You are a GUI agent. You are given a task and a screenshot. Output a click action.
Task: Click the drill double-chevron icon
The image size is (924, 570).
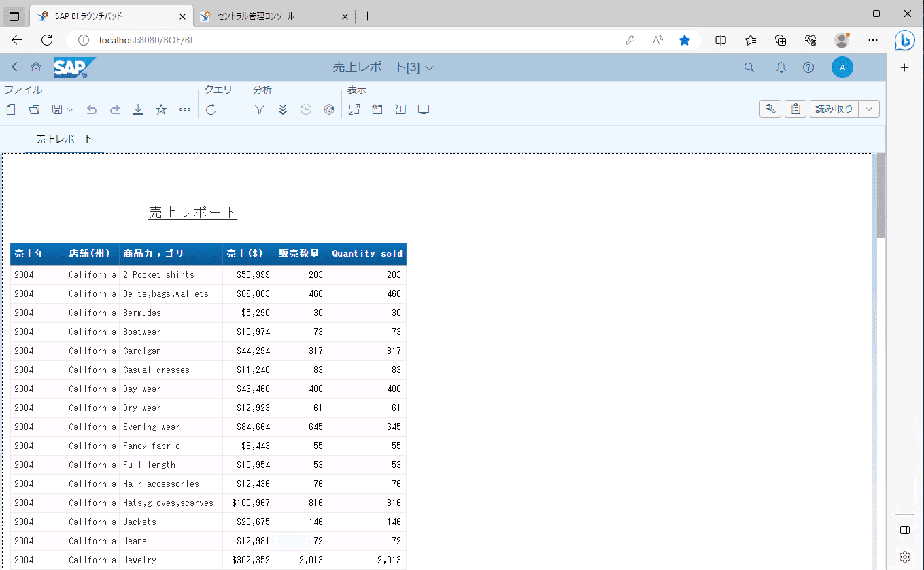click(x=283, y=109)
